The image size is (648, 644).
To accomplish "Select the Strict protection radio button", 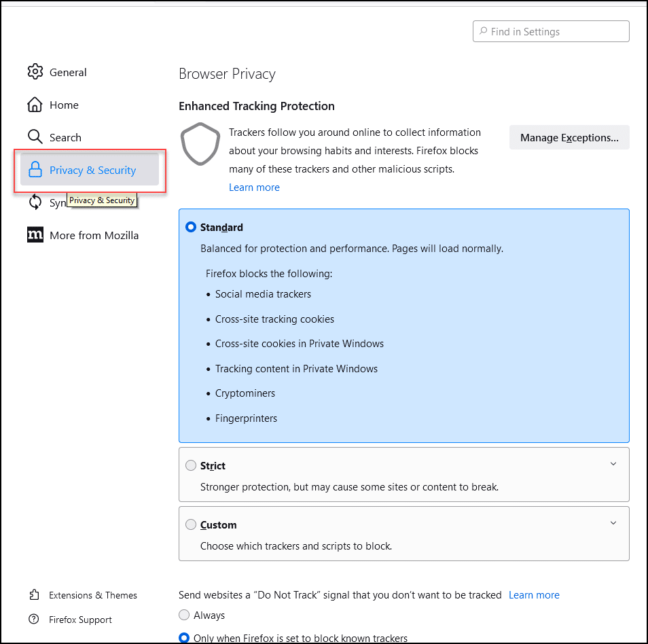I will coord(191,466).
